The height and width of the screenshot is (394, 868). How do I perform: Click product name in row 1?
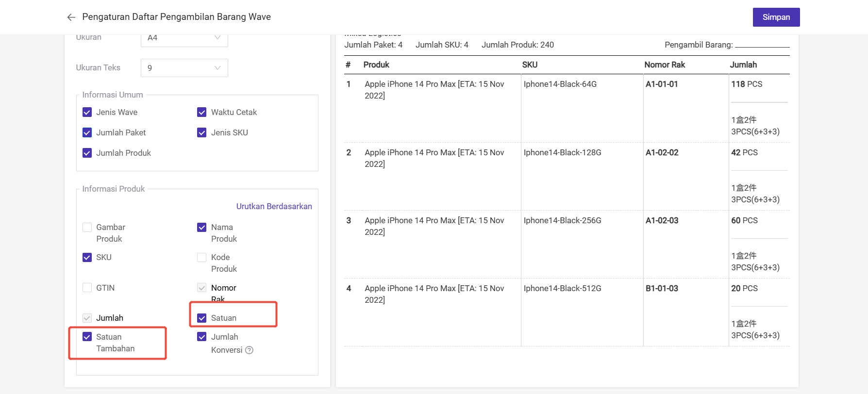[x=434, y=90]
